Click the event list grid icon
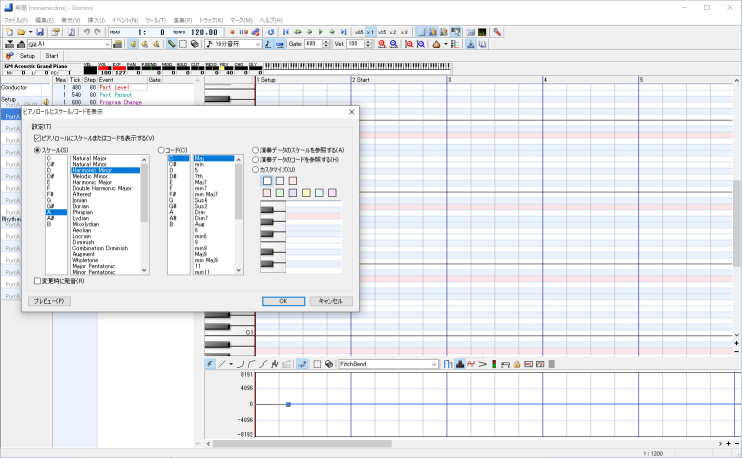The height and width of the screenshot is (458, 742). (x=471, y=32)
